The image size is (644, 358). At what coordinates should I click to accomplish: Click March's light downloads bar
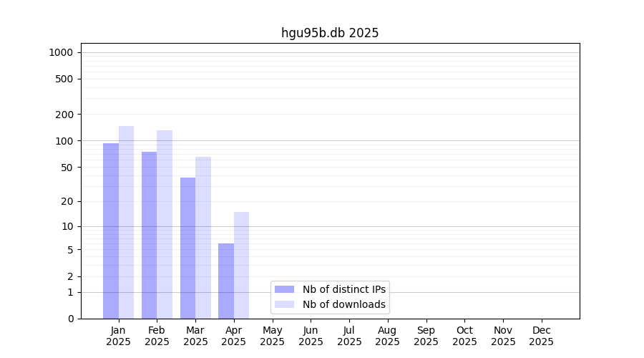[x=203, y=238]
